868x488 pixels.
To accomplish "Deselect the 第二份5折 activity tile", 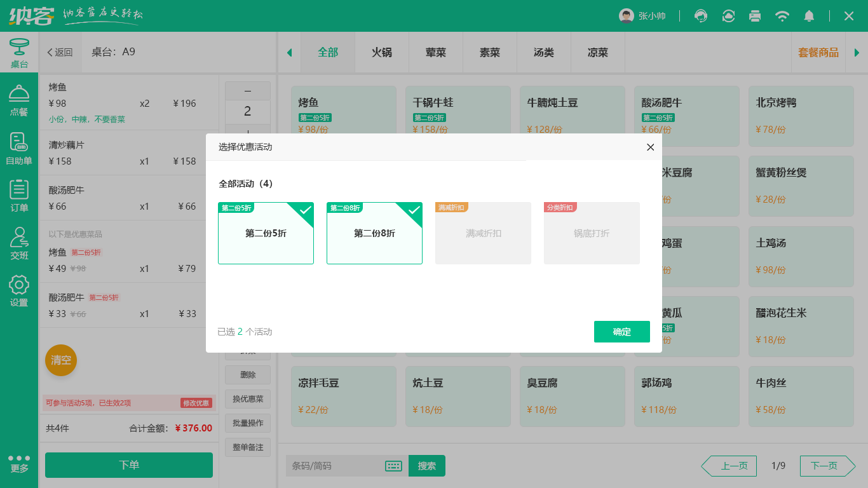I will pyautogui.click(x=266, y=233).
